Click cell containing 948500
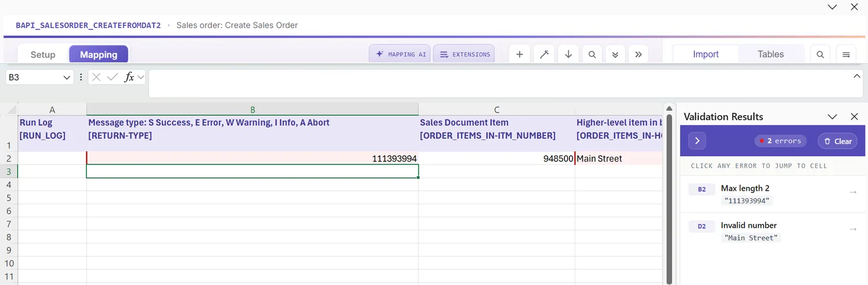The image size is (868, 285). coord(496,158)
